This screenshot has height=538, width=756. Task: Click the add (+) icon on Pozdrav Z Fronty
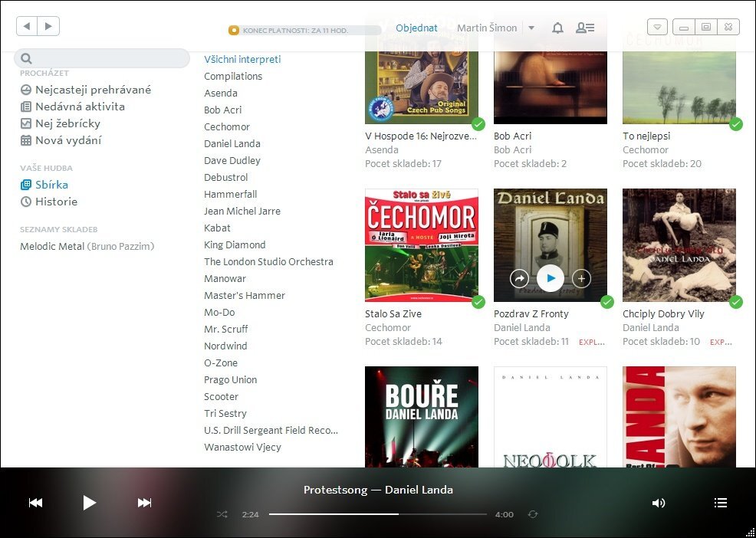(x=583, y=278)
